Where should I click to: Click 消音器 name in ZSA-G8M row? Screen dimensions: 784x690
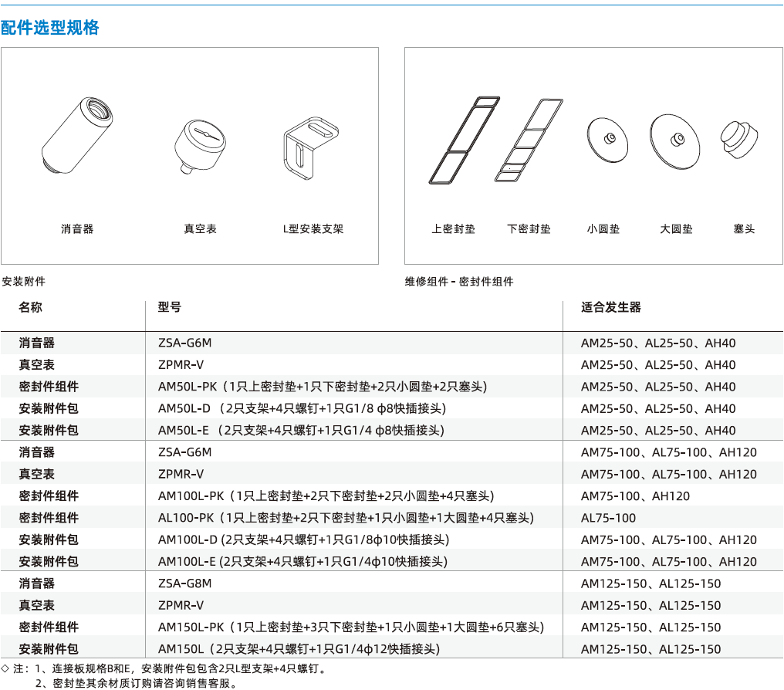point(36,583)
